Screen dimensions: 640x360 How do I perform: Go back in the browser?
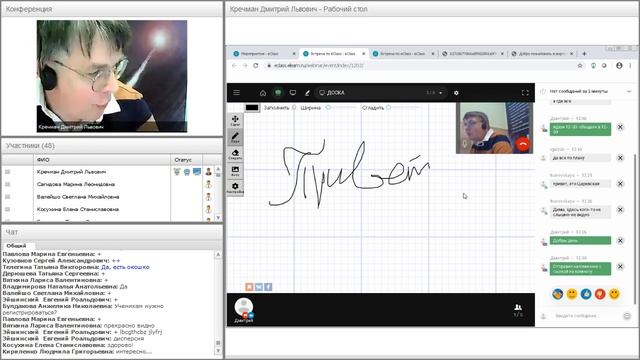pyautogui.click(x=234, y=65)
